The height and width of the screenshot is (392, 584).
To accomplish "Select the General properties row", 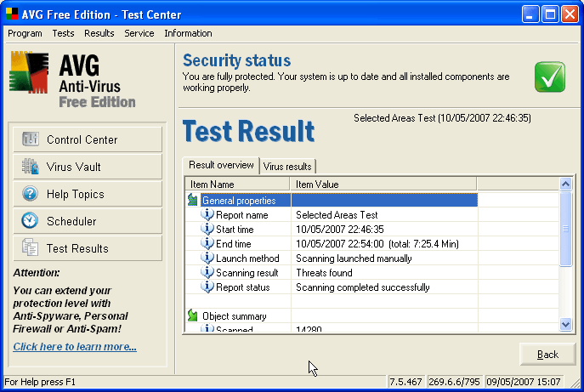I will click(x=332, y=200).
